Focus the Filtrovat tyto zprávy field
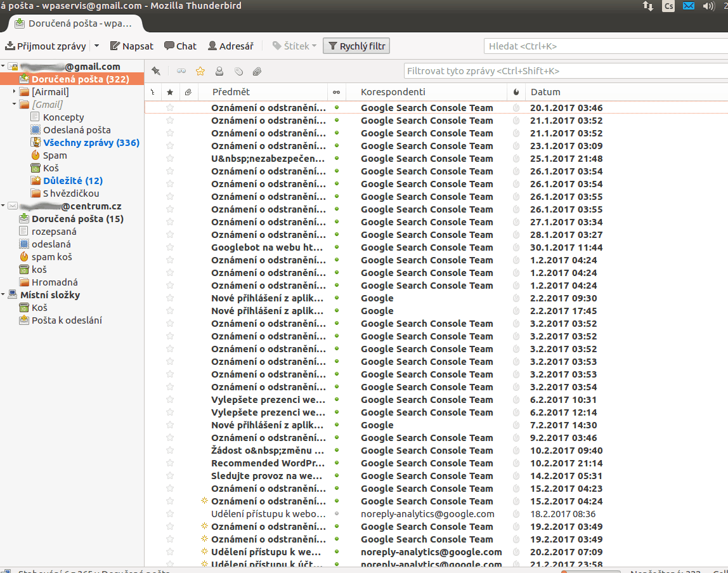This screenshot has height=573, width=728. [x=566, y=71]
